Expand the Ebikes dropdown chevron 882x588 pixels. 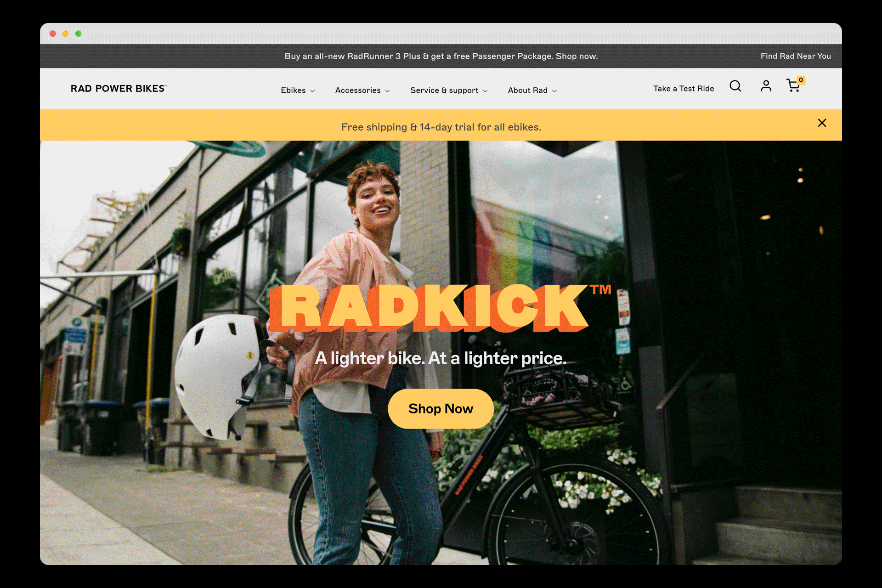312,91
